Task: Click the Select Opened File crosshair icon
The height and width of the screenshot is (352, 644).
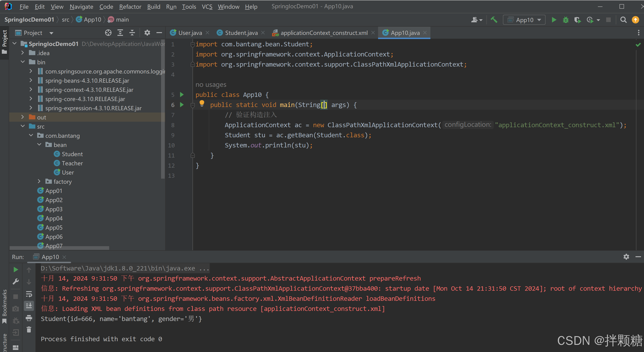Action: pyautogui.click(x=108, y=33)
